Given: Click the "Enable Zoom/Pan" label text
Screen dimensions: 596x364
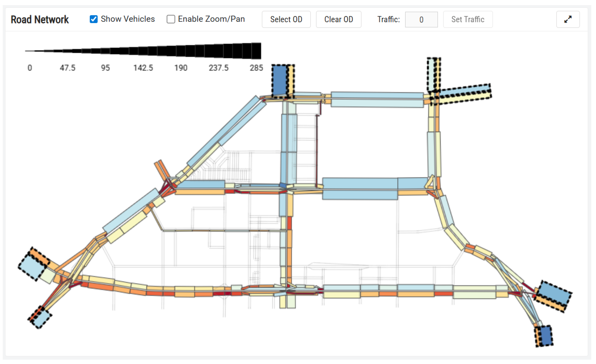Looking at the screenshot, I should [x=211, y=19].
